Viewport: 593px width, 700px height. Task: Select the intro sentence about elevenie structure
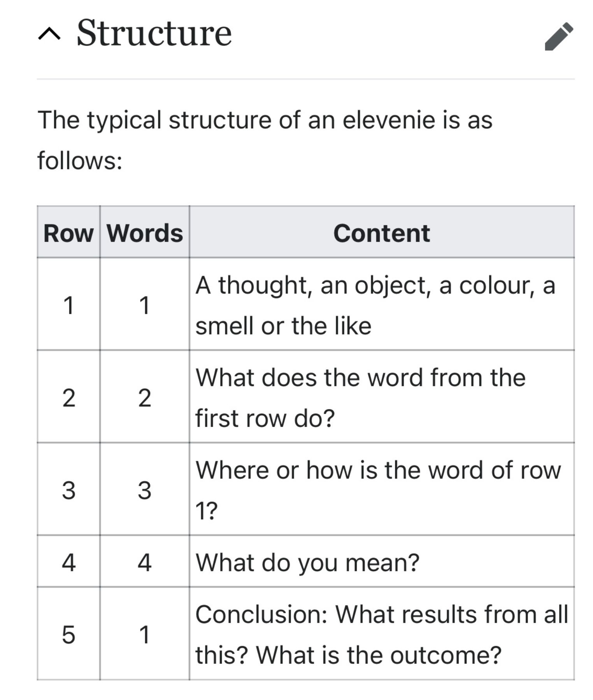point(265,139)
